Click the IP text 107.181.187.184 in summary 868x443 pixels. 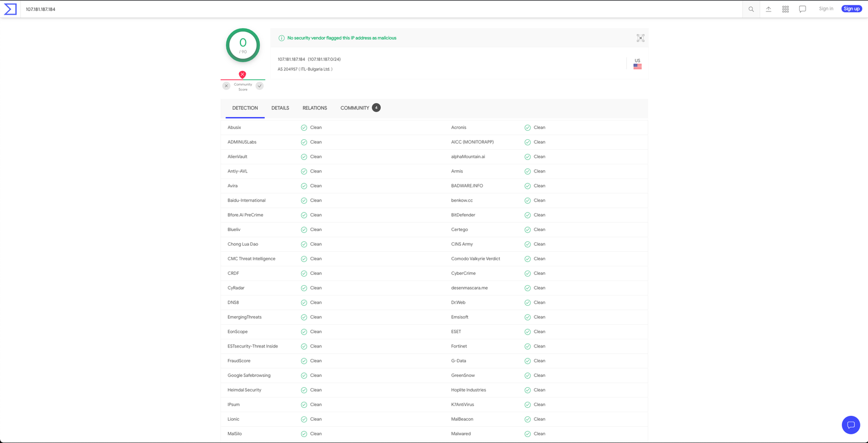point(291,59)
